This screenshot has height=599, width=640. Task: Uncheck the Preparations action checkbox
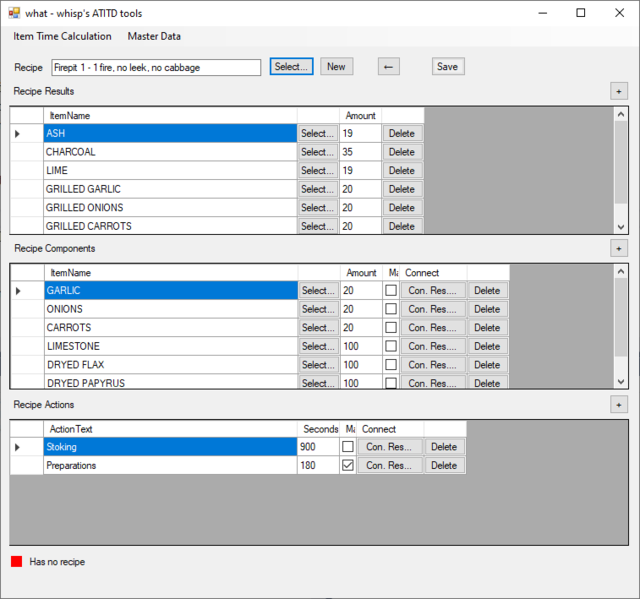348,466
